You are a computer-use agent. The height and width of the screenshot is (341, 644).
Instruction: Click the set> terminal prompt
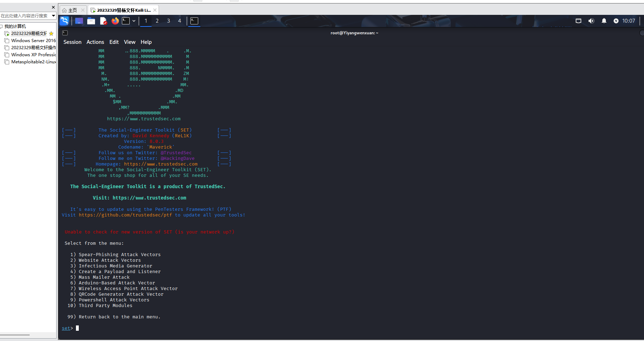click(67, 328)
